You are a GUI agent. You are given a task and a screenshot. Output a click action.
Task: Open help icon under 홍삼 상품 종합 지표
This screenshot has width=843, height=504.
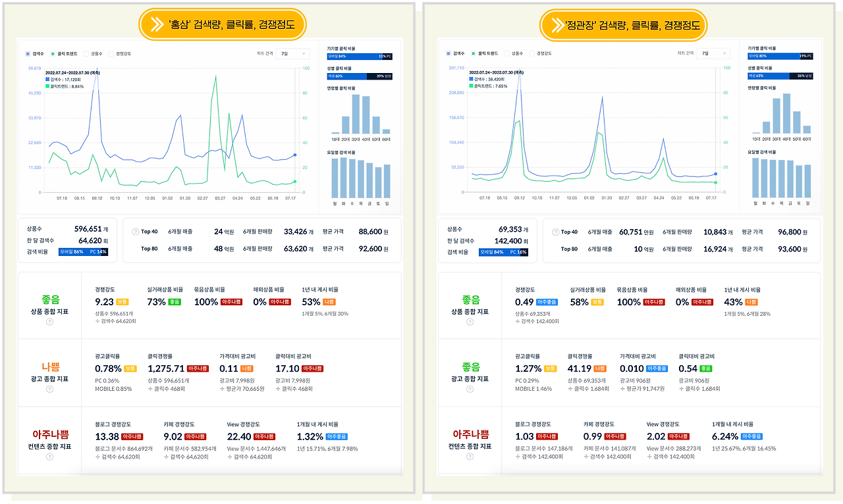tap(49, 322)
